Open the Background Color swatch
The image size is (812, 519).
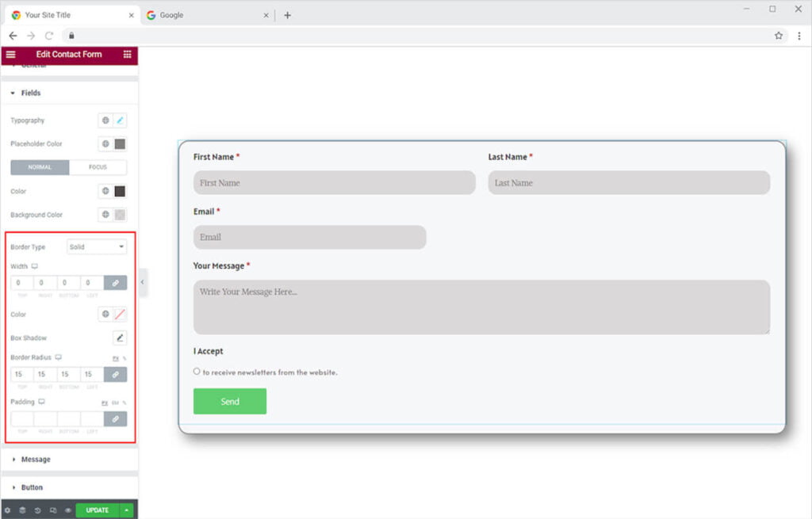[x=120, y=215]
